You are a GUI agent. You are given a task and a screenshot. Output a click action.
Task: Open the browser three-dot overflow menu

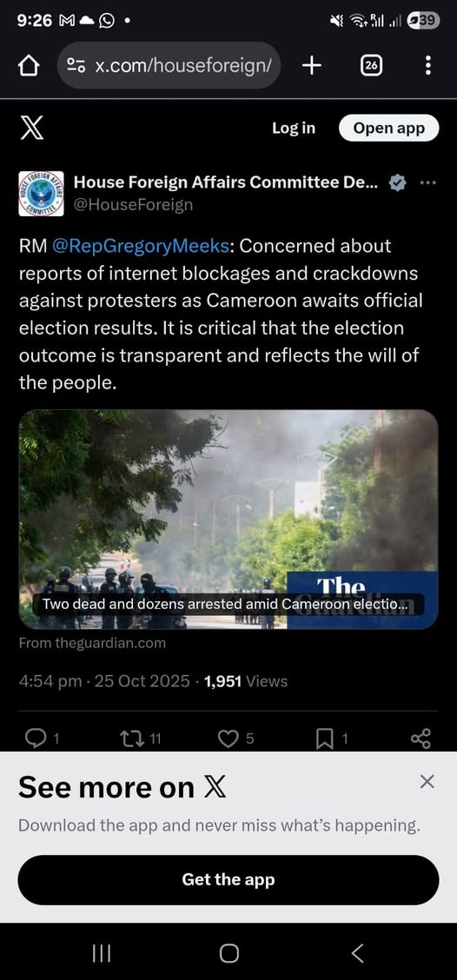click(x=427, y=65)
